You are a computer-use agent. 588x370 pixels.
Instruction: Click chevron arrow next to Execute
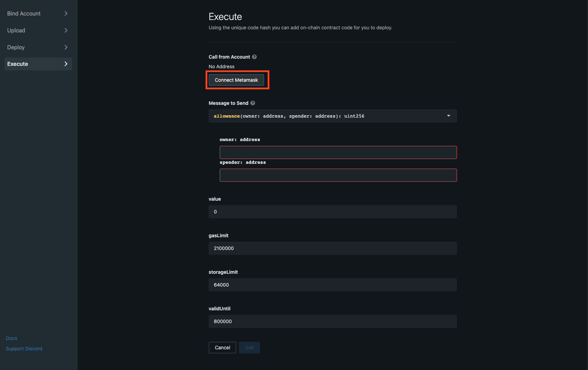click(x=66, y=64)
